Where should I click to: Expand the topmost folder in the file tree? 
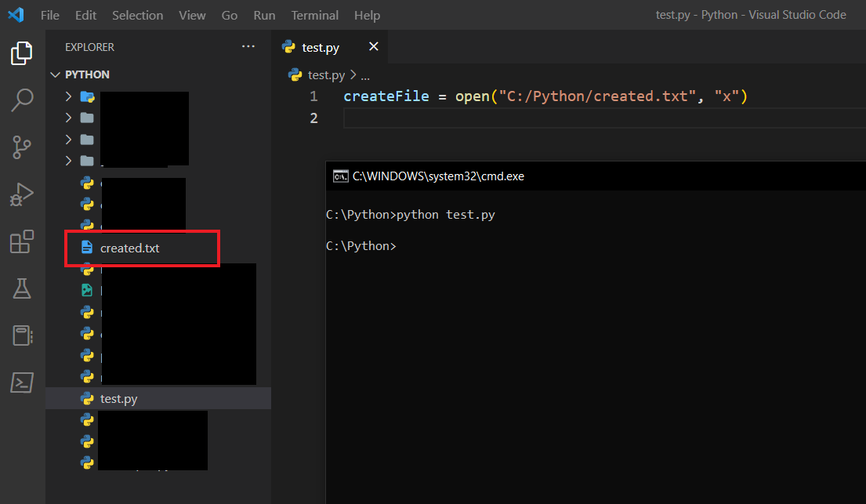click(x=69, y=96)
